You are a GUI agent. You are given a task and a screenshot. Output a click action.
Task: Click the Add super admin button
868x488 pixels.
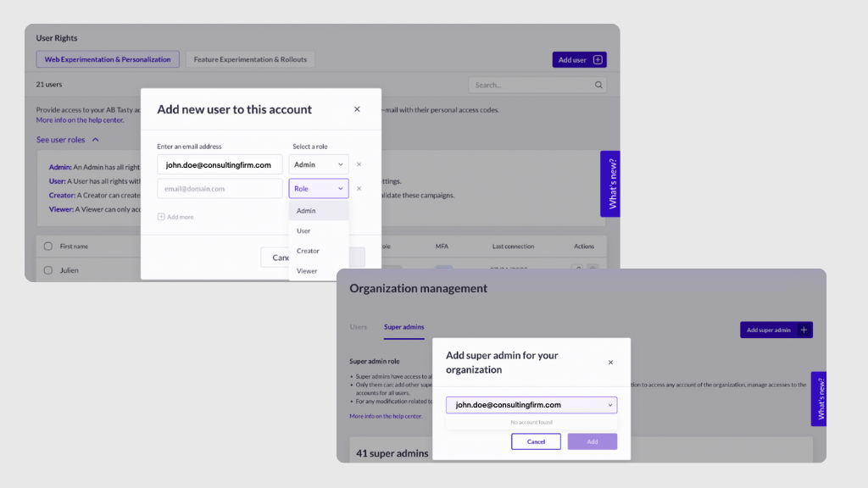776,330
